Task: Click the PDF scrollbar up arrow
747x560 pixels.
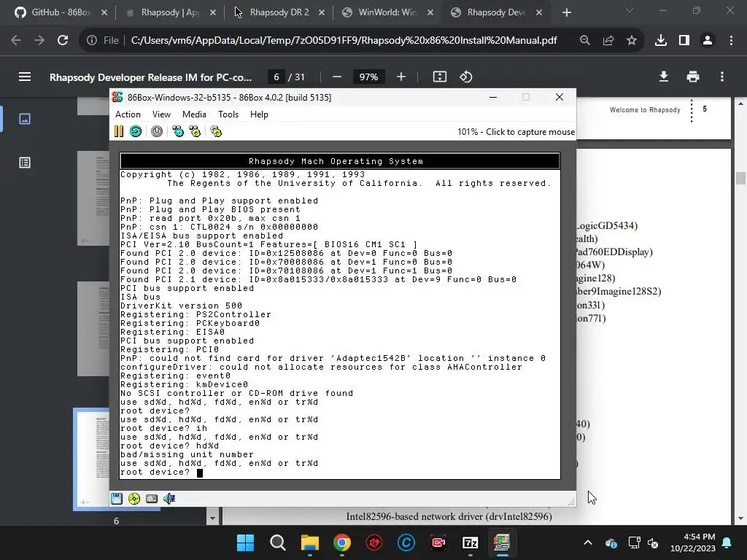Action: point(741,103)
